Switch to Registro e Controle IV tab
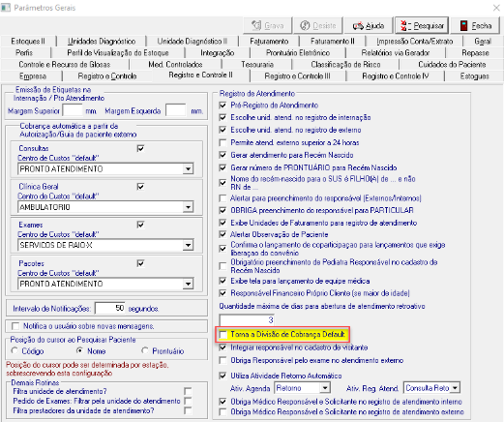The width and height of the screenshot is (504, 422). coord(396,76)
